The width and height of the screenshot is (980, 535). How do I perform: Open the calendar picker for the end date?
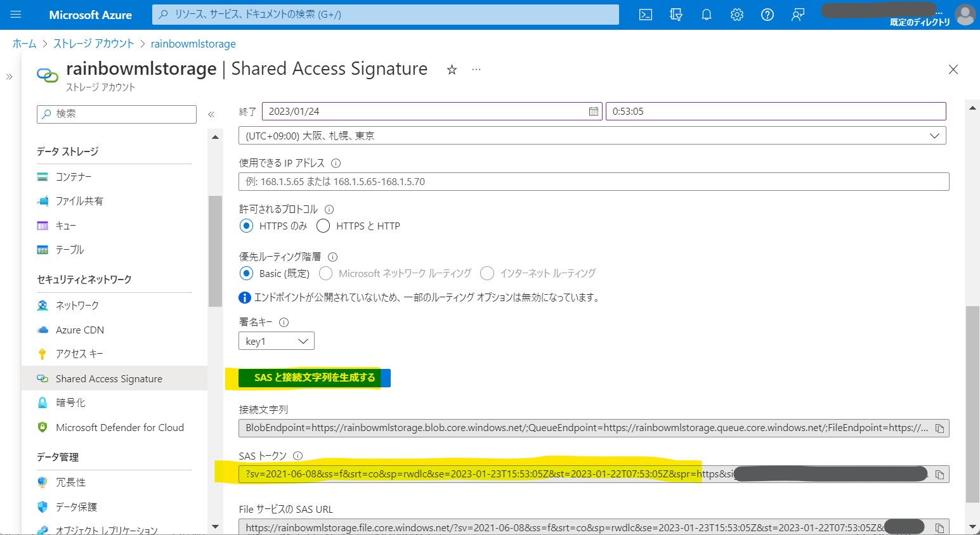(594, 112)
